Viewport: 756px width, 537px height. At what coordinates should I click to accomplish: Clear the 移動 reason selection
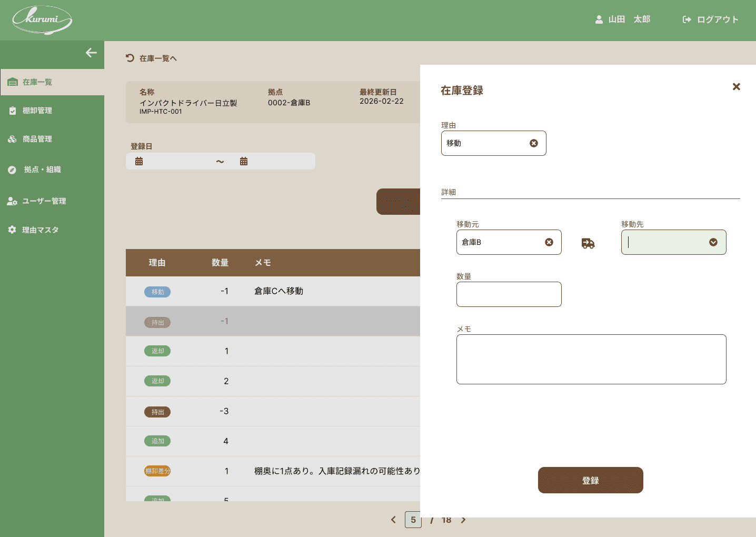534,143
